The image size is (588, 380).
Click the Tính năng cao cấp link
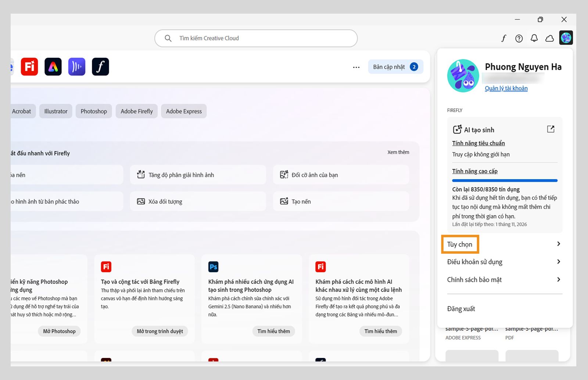coord(475,171)
